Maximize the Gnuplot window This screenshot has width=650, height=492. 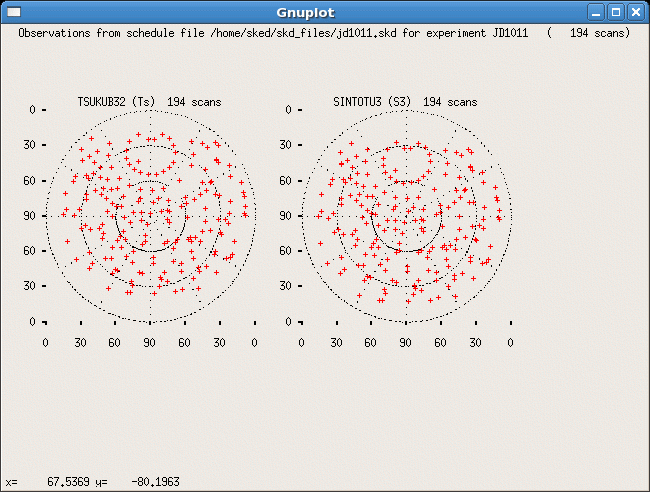(x=616, y=12)
